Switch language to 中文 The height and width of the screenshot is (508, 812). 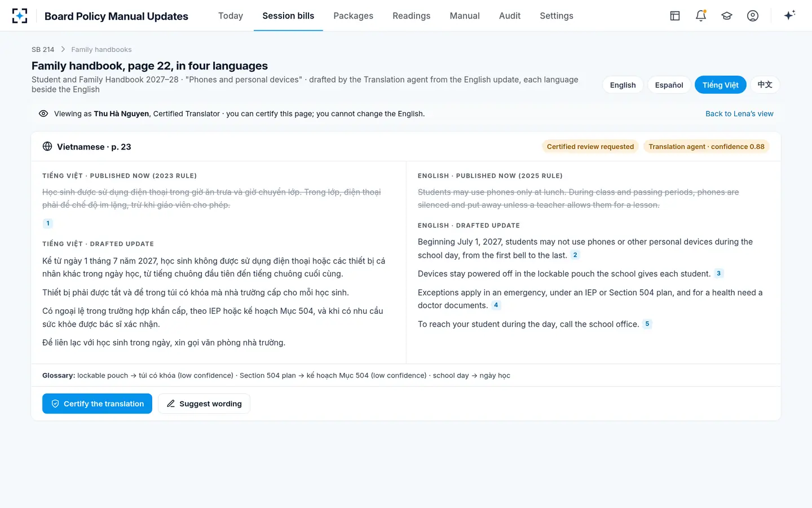765,85
